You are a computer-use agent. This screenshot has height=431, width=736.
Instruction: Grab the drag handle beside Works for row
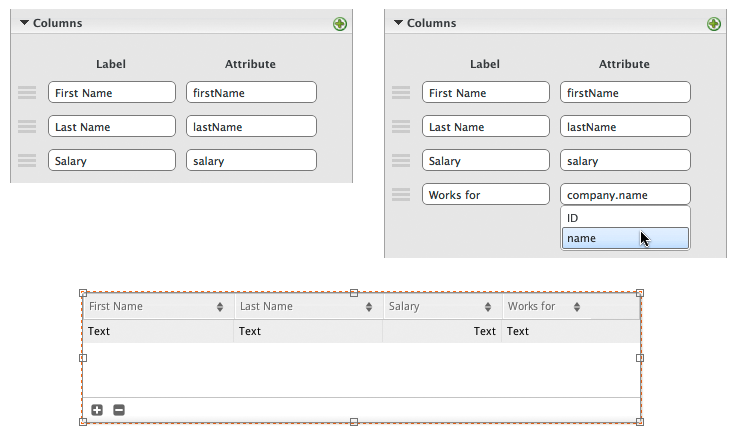[401, 195]
